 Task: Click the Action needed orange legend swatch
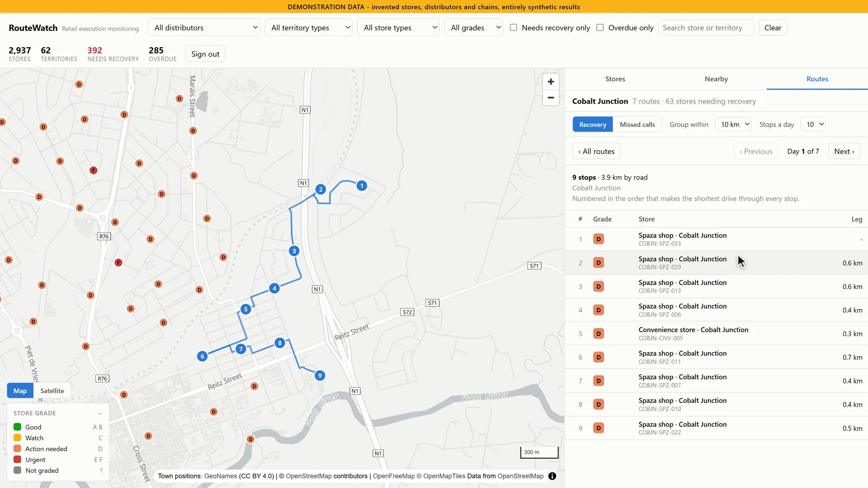point(17,448)
